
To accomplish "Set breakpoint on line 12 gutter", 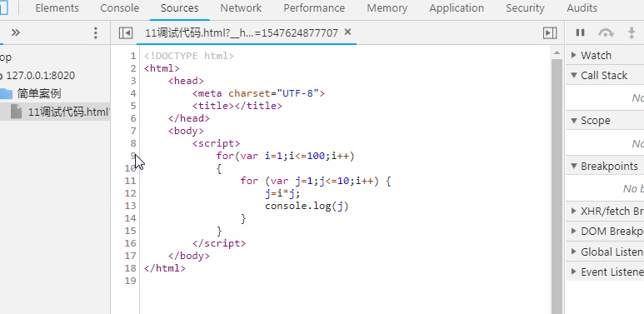I will tap(130, 193).
